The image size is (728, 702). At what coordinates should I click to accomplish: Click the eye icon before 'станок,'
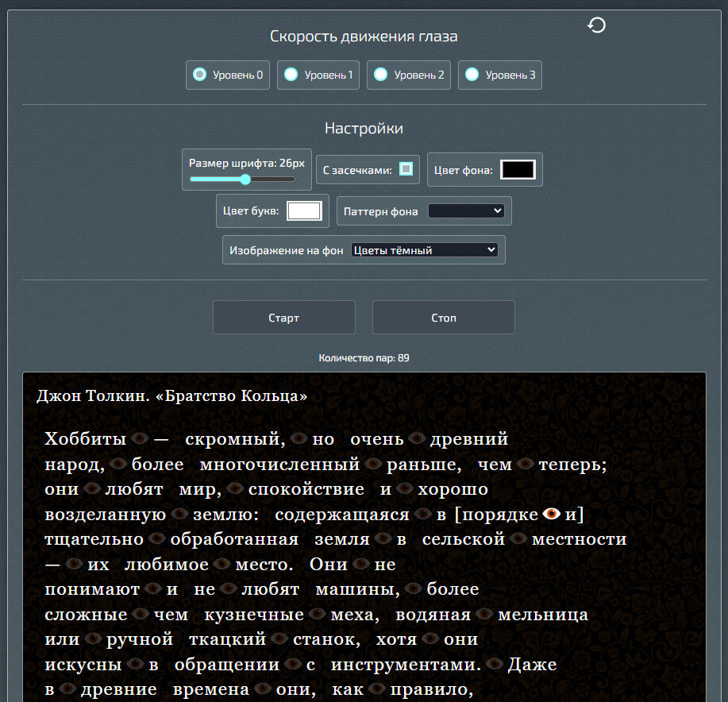279,638
